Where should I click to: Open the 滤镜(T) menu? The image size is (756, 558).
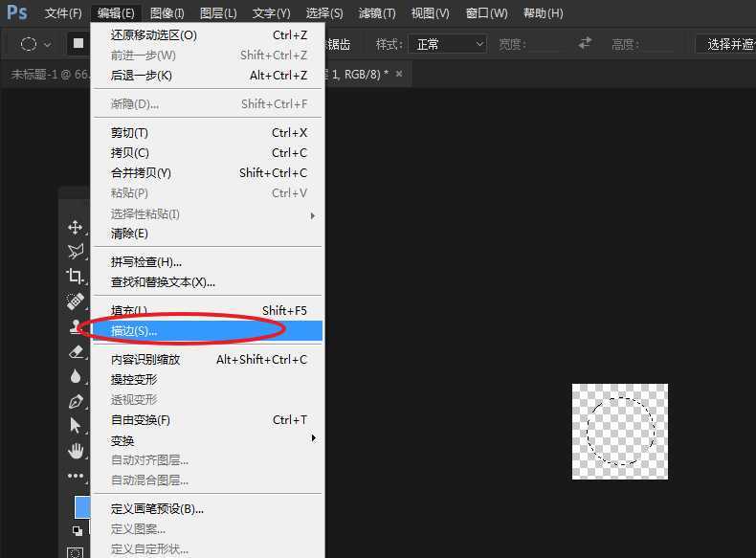[x=377, y=13]
